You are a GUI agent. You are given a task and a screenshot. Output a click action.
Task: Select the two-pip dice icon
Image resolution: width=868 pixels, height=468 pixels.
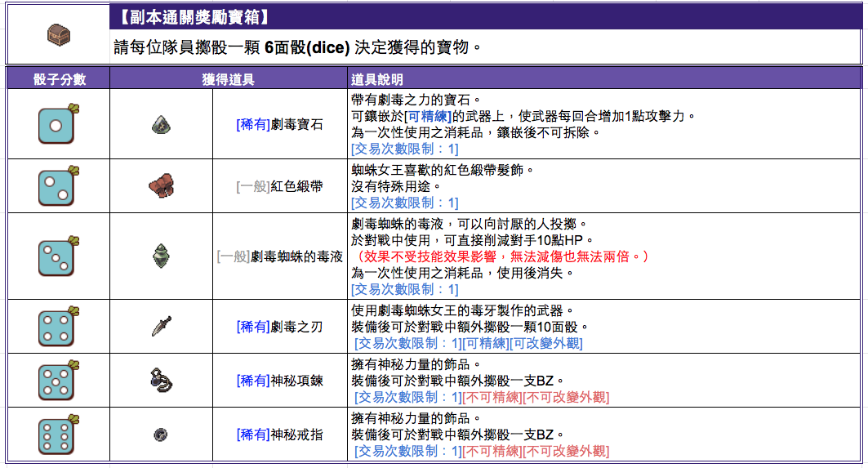(x=58, y=185)
